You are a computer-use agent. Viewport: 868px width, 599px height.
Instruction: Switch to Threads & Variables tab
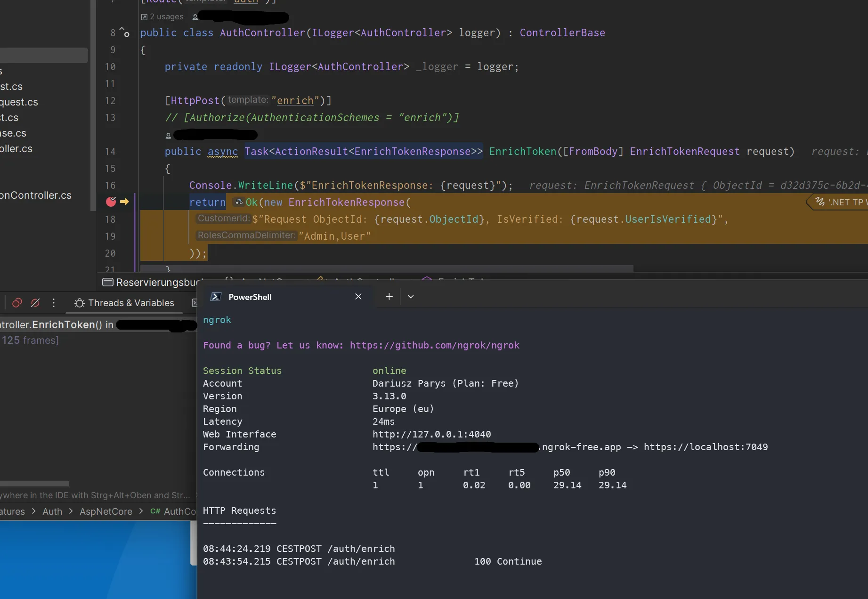click(125, 303)
